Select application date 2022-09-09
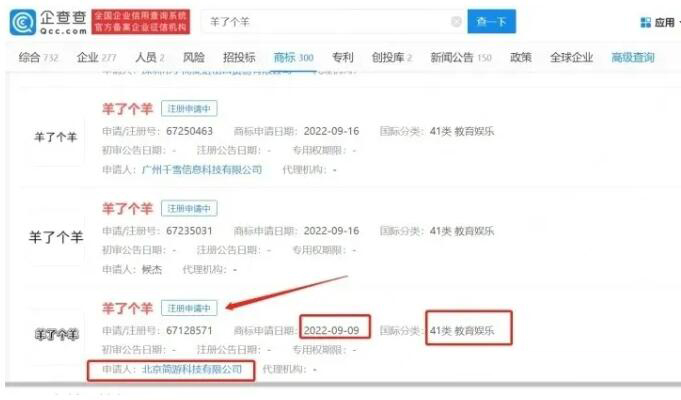 tap(331, 331)
